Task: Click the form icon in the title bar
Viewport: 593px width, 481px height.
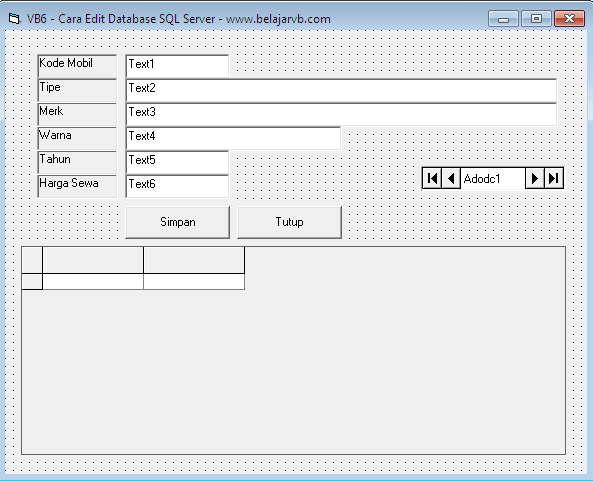Action: tap(14, 19)
